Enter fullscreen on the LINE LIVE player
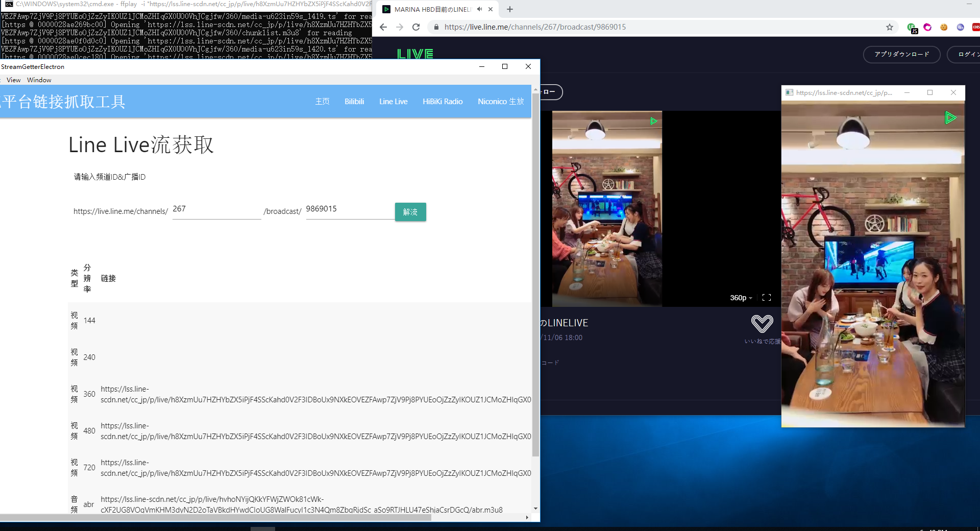This screenshot has height=531, width=980. point(766,298)
